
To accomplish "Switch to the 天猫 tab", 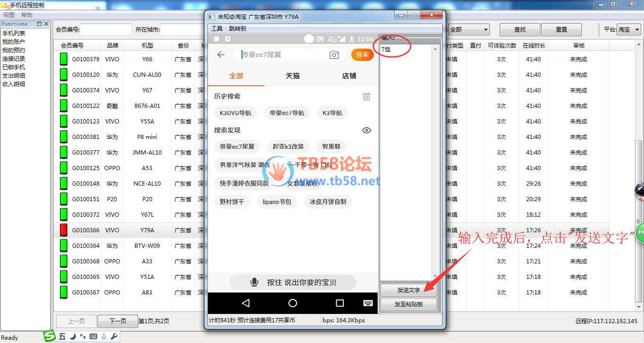I will coord(293,76).
